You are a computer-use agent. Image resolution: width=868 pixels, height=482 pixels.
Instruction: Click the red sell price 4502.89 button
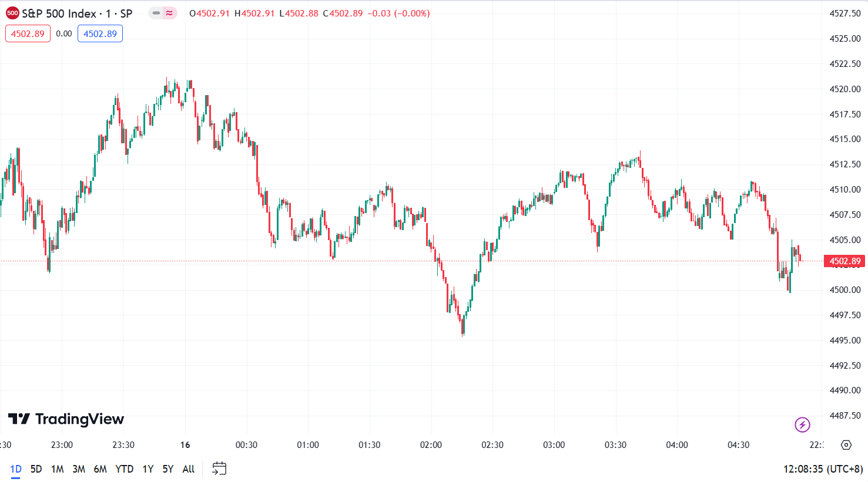28,33
